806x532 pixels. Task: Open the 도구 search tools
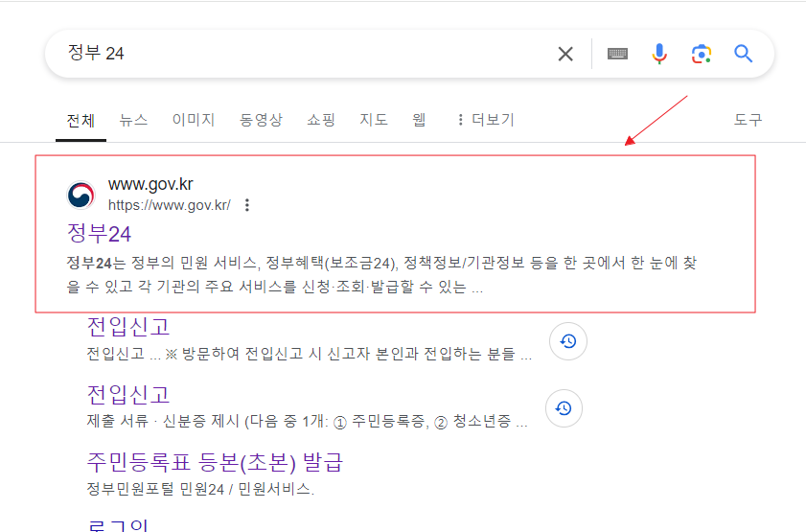click(748, 120)
